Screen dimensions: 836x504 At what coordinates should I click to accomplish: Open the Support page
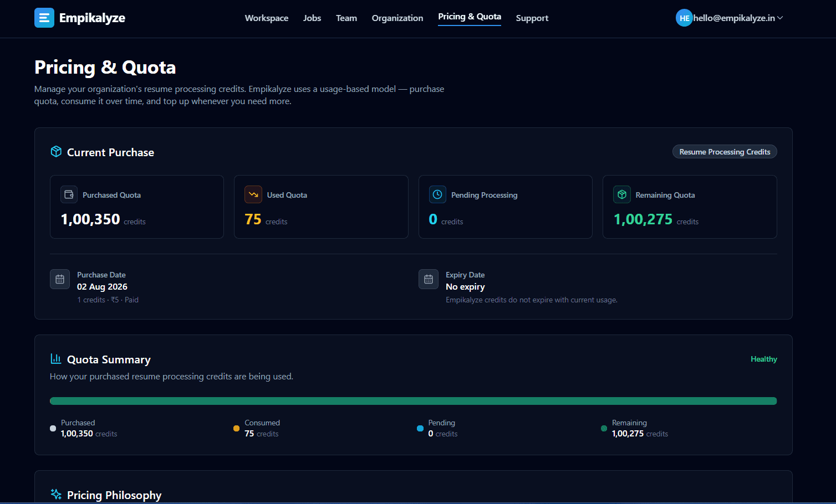click(x=532, y=18)
